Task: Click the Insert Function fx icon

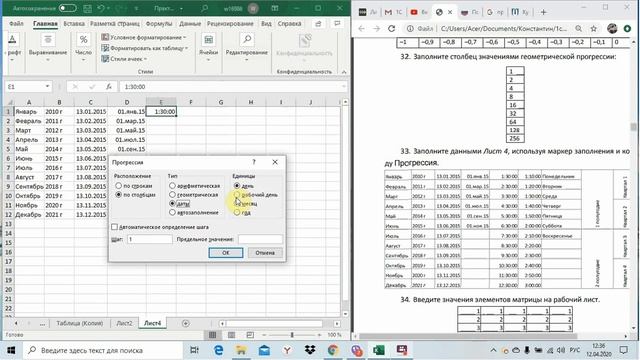Action: coord(109,87)
